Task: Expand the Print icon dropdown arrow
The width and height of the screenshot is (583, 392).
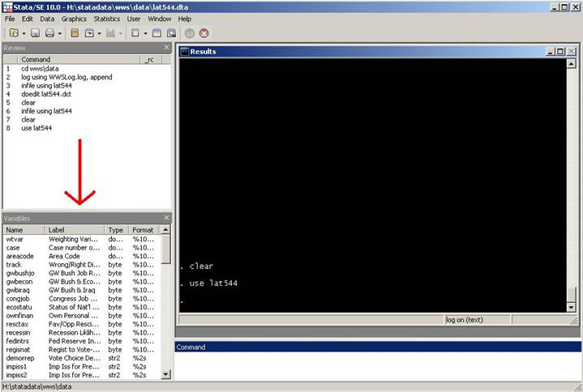Action: coord(59,33)
